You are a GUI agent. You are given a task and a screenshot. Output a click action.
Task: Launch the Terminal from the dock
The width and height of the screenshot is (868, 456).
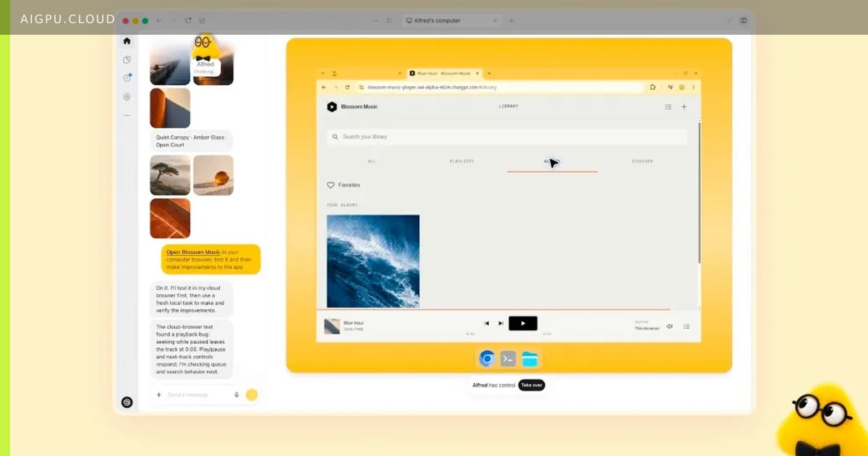tap(509, 358)
